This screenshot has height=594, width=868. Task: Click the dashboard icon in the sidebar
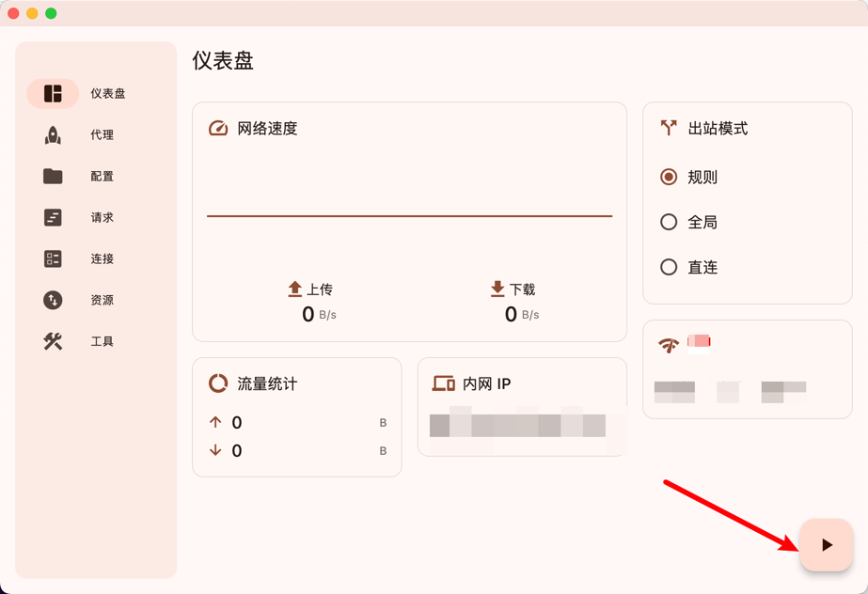[53, 93]
